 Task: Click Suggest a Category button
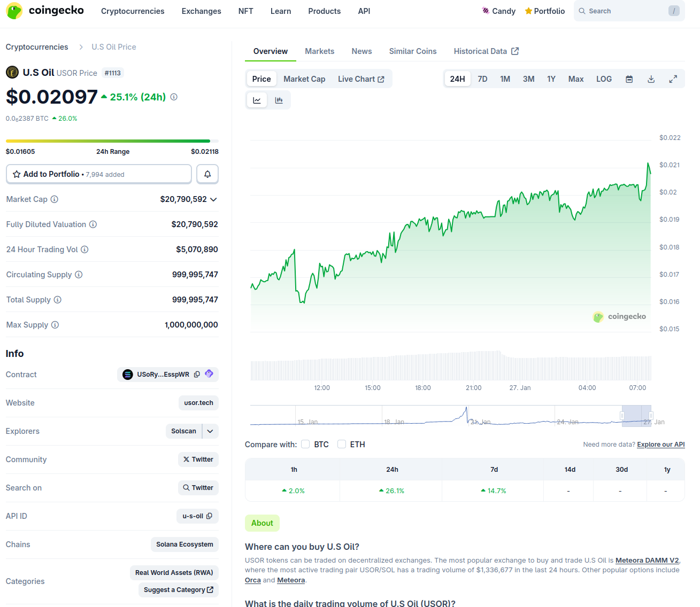[x=179, y=590]
